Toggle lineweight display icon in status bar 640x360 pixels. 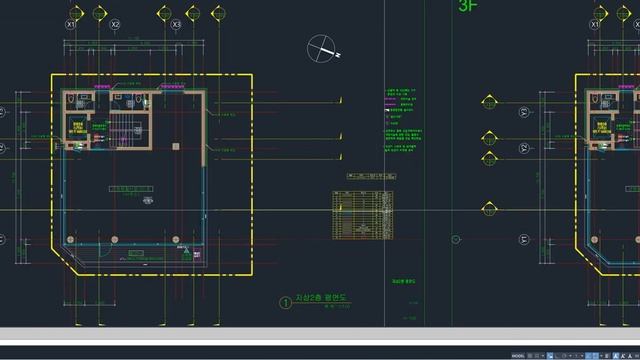(607, 356)
